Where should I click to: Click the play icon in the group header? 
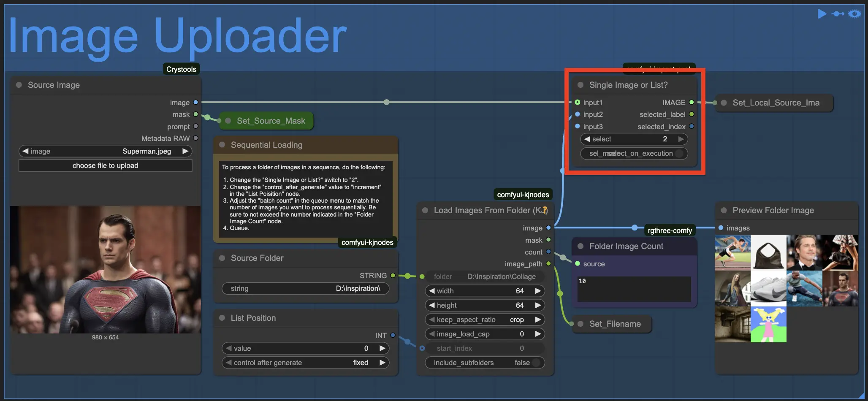(822, 14)
